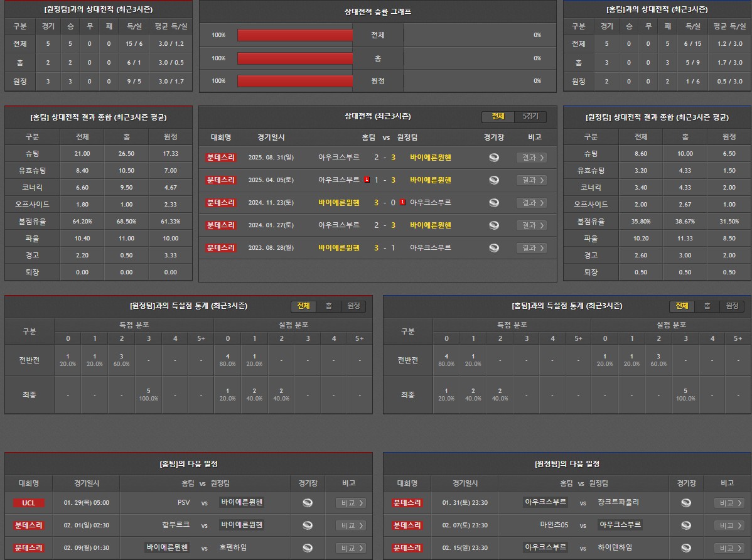This screenshot has height=560, width=752.
Task: Select 전체 toggle in 상대전적 panel
Action: 498,117
